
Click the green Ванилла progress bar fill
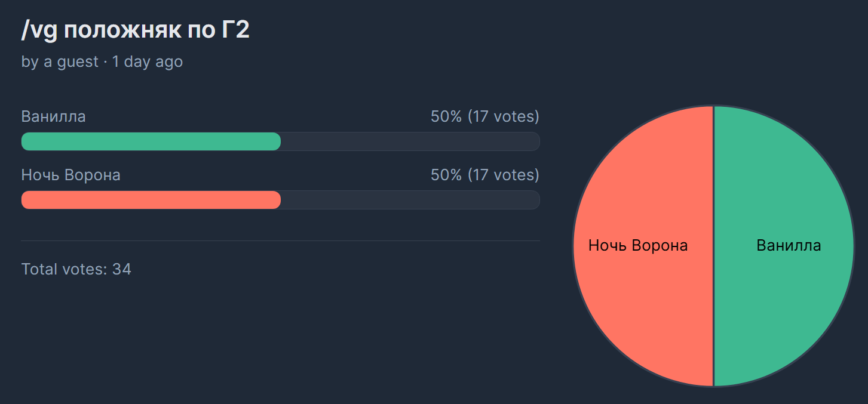tap(149, 141)
